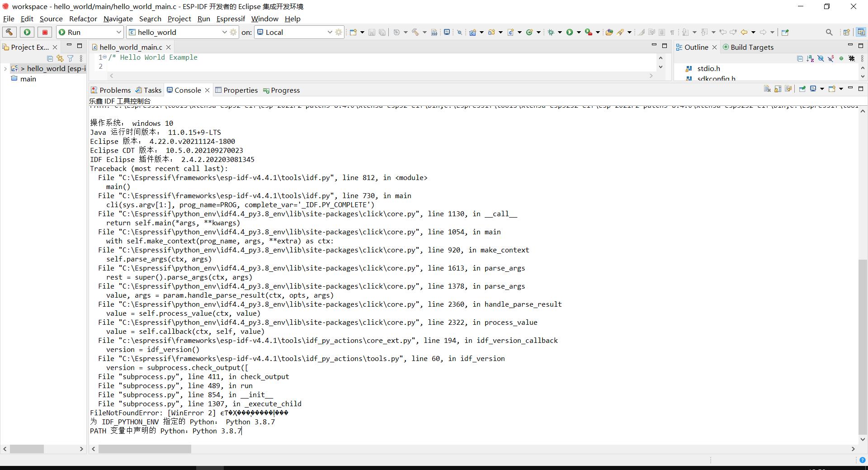This screenshot has width=868, height=470.
Task: Edit the Local target gear icon
Action: 339,32
